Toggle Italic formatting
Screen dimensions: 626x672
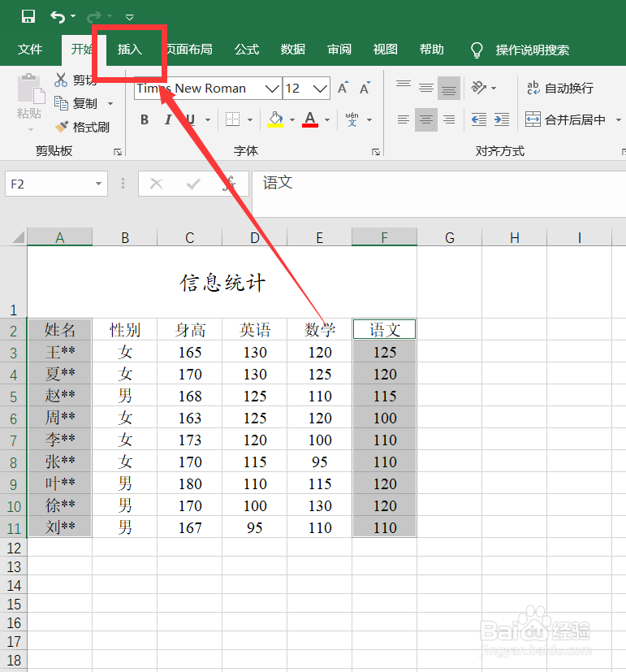[168, 119]
